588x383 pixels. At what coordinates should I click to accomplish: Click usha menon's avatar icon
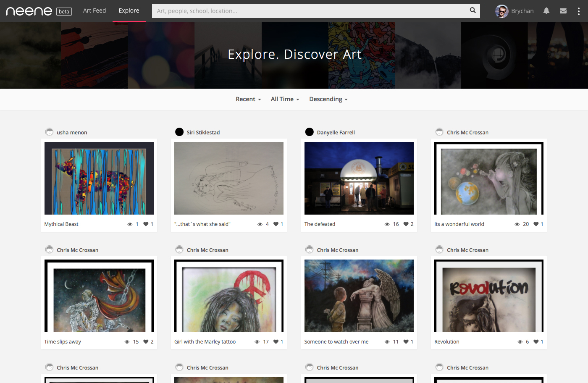coord(49,132)
